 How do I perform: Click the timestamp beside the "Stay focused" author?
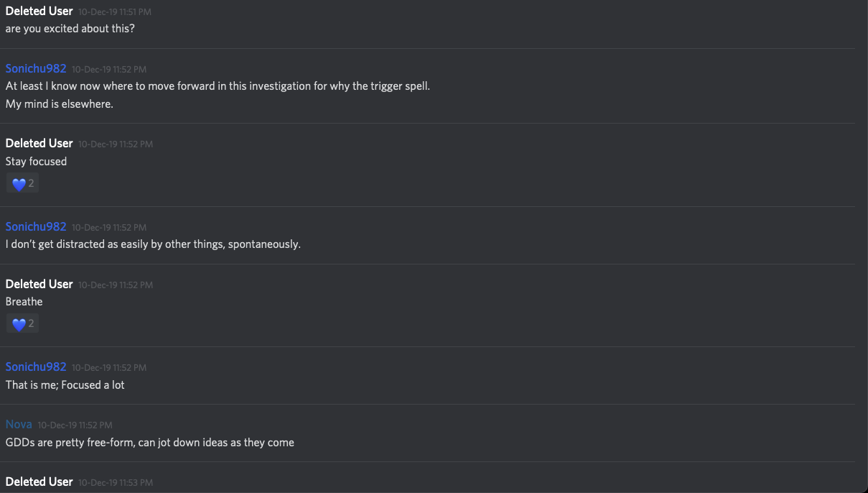coord(116,144)
